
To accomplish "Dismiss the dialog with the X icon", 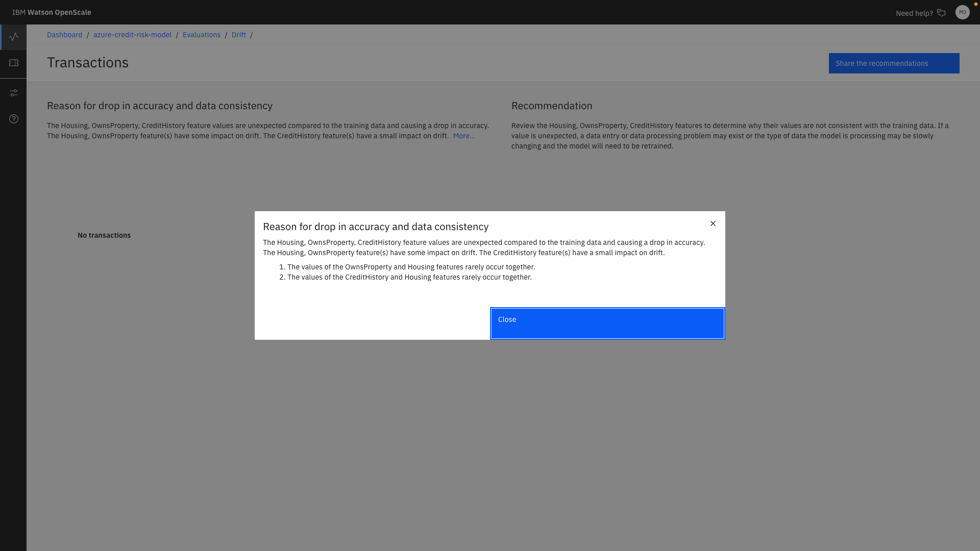I will tap(713, 223).
